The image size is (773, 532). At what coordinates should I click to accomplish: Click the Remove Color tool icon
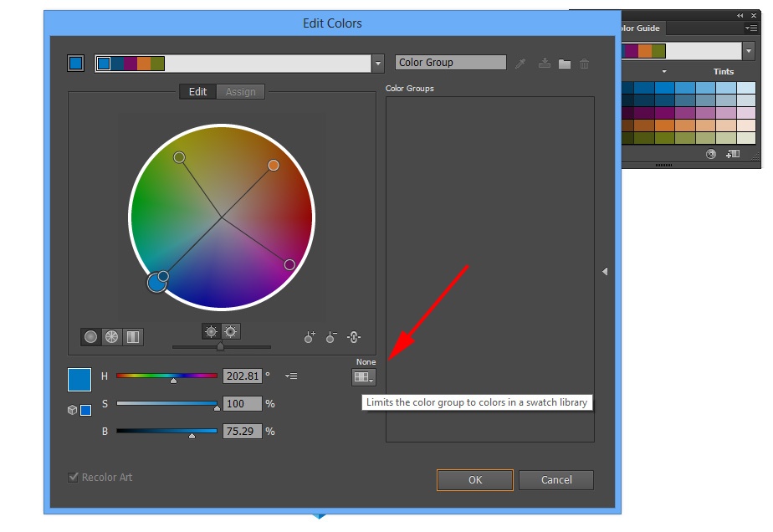coord(331,337)
